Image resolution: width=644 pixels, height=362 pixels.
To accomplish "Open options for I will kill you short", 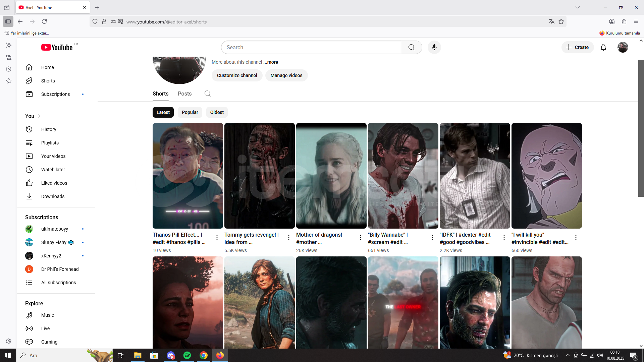I will click(576, 237).
